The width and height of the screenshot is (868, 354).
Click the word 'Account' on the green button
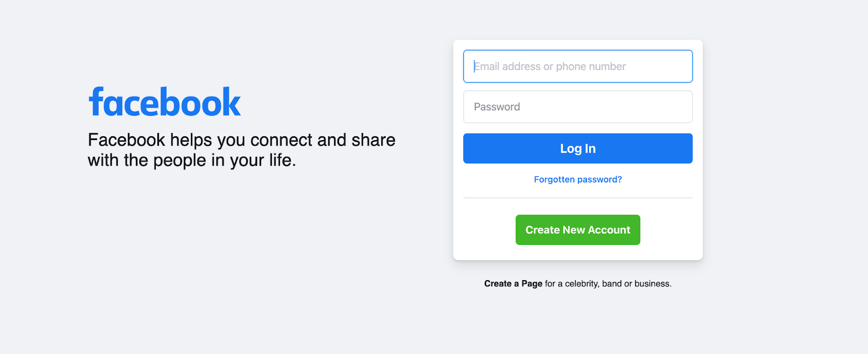coord(609,230)
